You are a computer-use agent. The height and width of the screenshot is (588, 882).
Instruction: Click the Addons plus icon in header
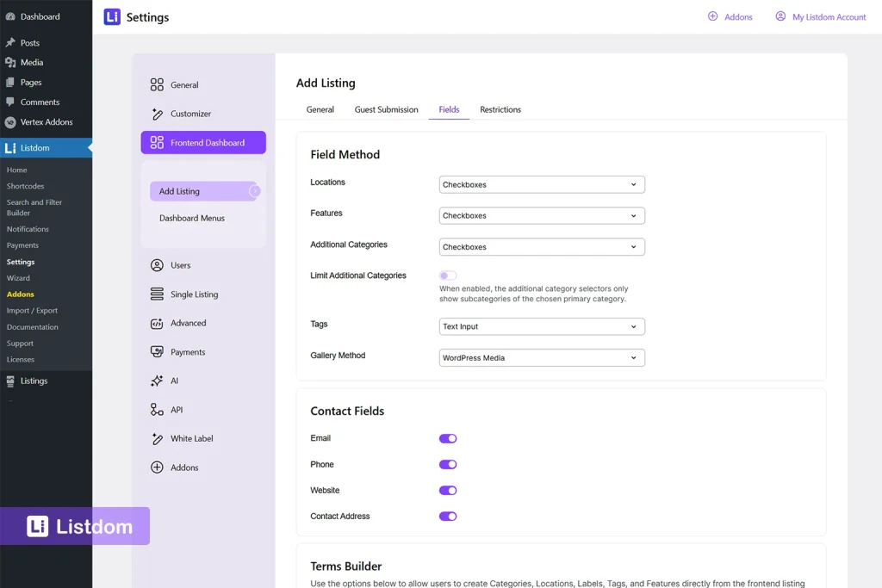click(712, 16)
